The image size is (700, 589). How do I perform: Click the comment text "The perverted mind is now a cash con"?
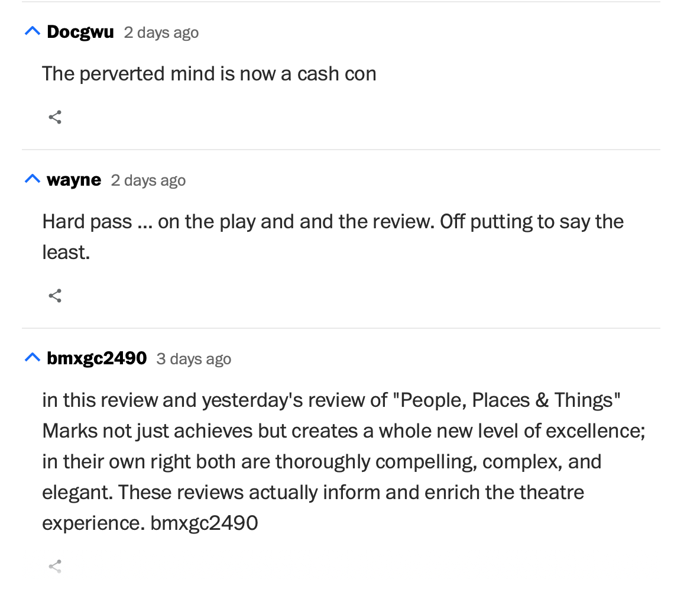(x=209, y=74)
